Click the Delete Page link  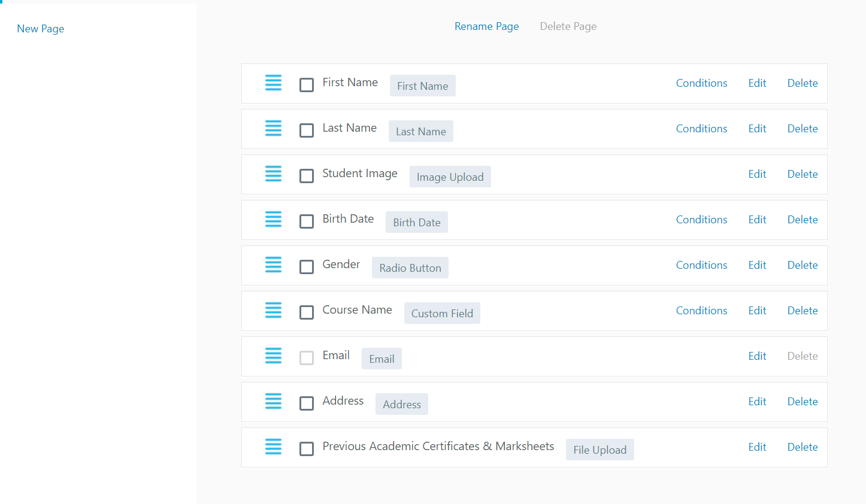(568, 26)
